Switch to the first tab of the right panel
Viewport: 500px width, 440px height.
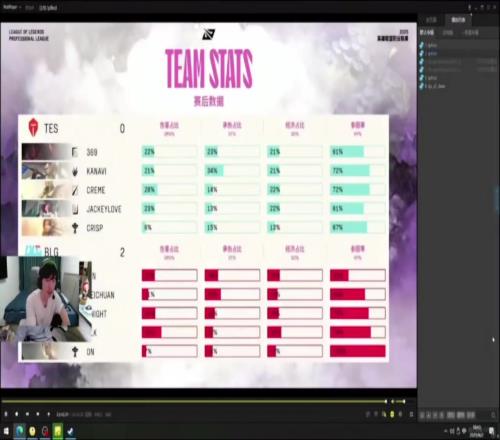click(431, 20)
